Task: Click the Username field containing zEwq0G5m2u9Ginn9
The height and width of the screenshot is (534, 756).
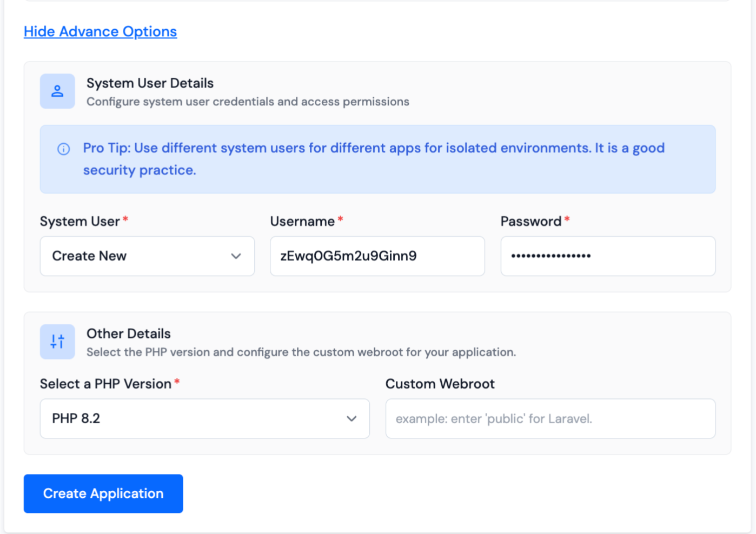Action: pos(377,256)
